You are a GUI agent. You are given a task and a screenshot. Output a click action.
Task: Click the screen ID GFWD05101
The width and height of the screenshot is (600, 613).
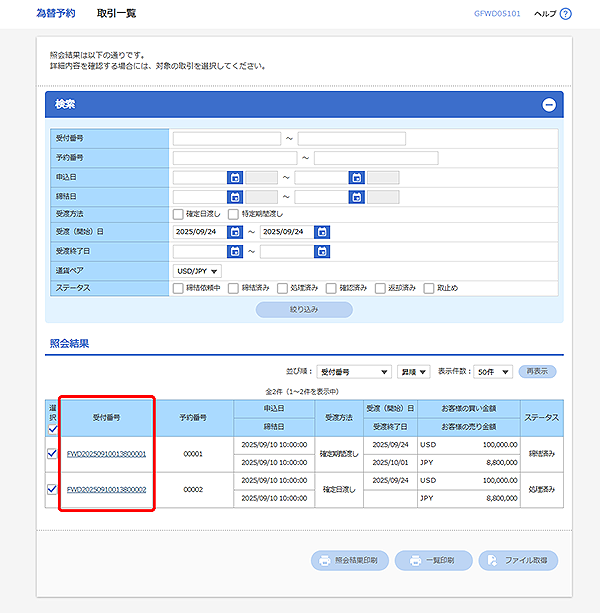coord(497,14)
